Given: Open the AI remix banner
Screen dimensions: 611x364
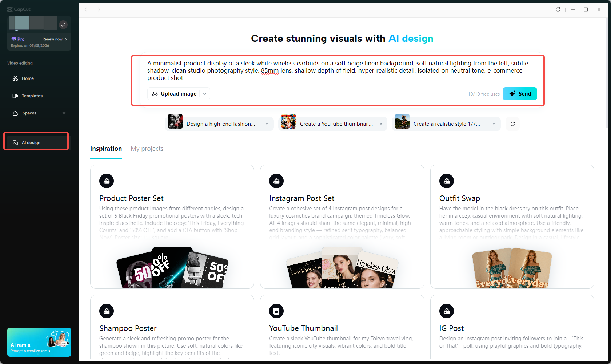Looking at the screenshot, I should [x=39, y=342].
